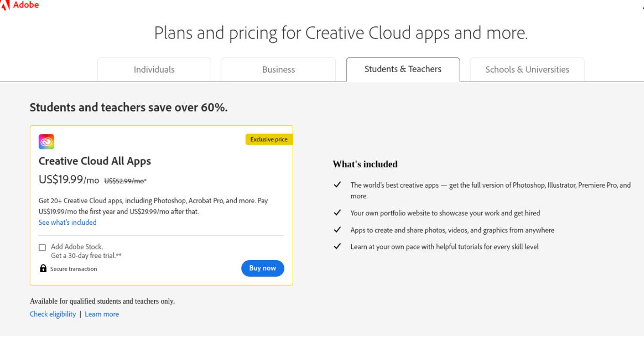Click the Creative Cloud All Apps heading
Viewport: 644px width, 362px height.
[x=95, y=161]
